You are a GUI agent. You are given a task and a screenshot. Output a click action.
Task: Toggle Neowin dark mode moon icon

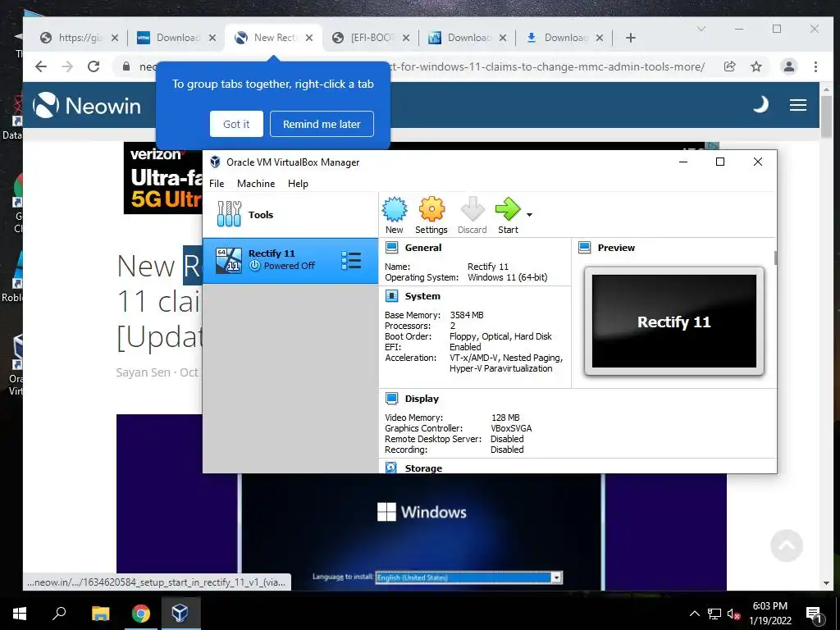[x=760, y=105]
